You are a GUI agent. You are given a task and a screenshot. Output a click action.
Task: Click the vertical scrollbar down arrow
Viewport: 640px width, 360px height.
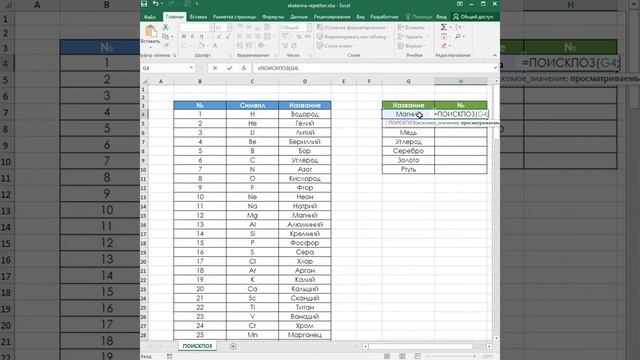coord(496,338)
